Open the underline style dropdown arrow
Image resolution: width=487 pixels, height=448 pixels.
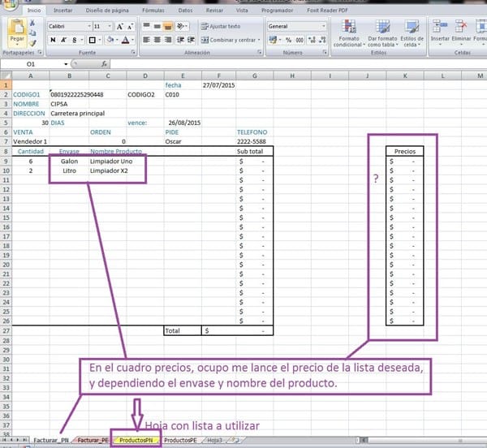[x=82, y=40]
